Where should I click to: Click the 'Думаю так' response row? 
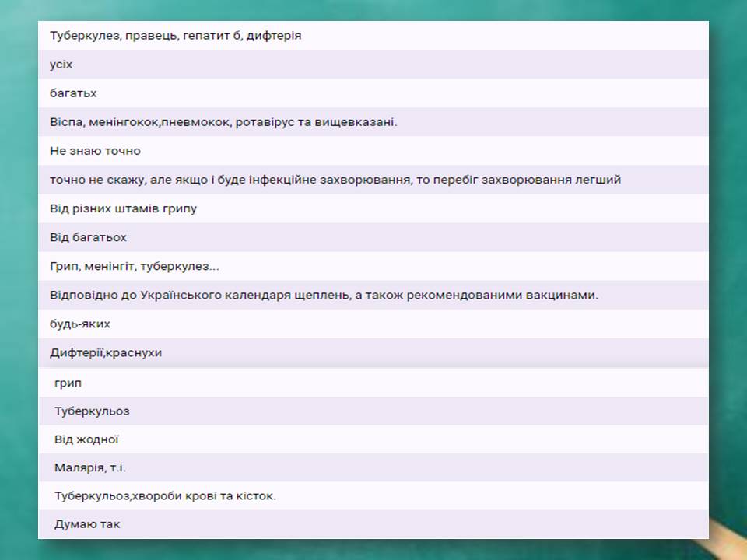pos(373,524)
